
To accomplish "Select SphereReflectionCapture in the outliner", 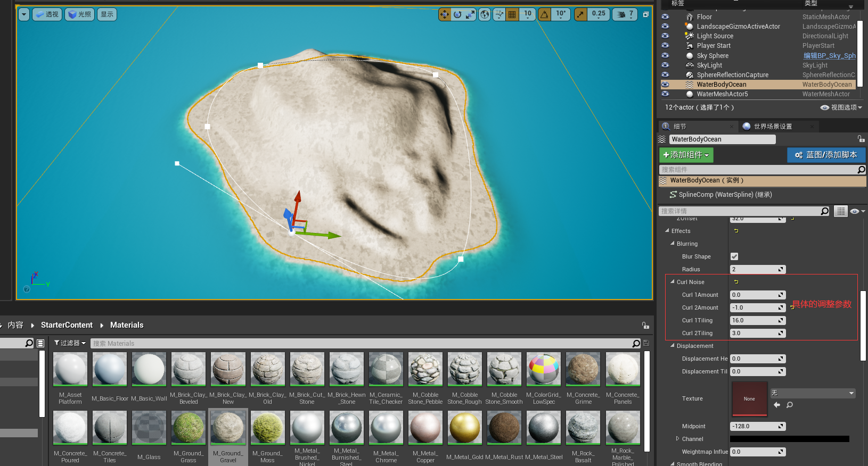I will point(733,75).
